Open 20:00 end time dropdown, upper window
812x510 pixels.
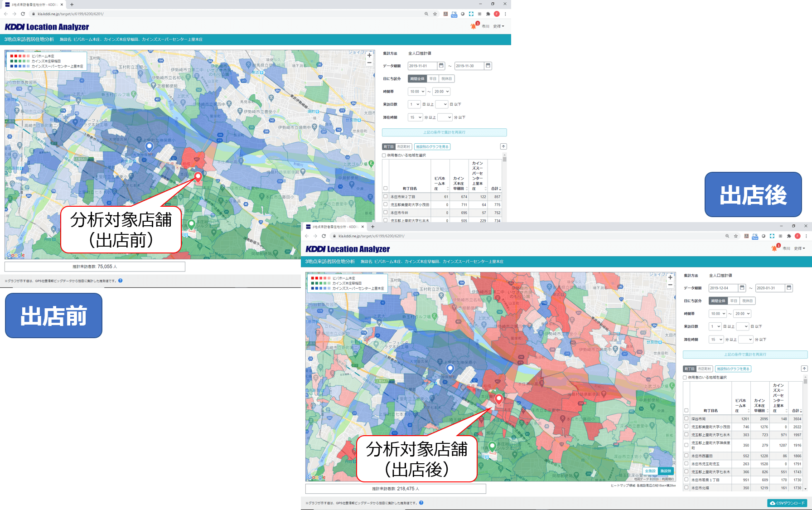click(441, 92)
